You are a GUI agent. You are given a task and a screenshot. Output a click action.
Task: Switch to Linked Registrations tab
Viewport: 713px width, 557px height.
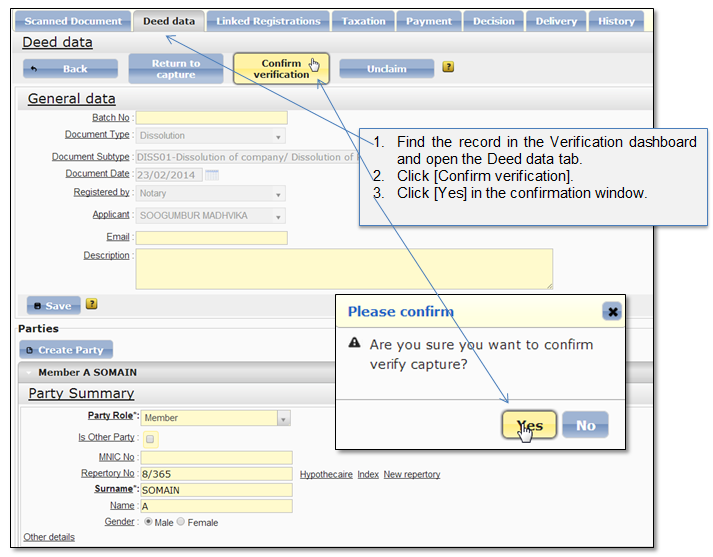268,21
